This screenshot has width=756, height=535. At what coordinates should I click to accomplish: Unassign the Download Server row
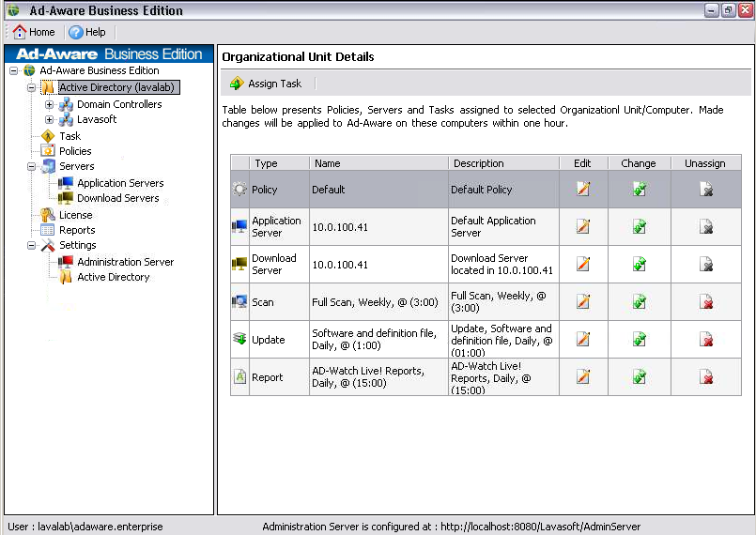click(706, 264)
